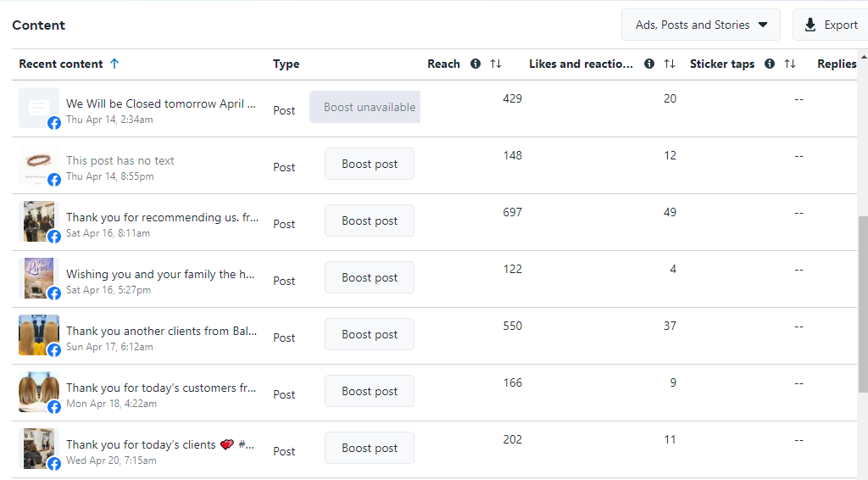Image resolution: width=868 pixels, height=480 pixels.
Task: Sort by Reach using the arrows icon
Action: (x=497, y=64)
